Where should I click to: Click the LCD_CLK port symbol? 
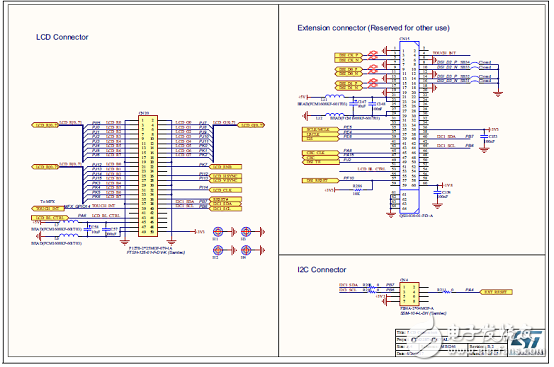[225, 190]
